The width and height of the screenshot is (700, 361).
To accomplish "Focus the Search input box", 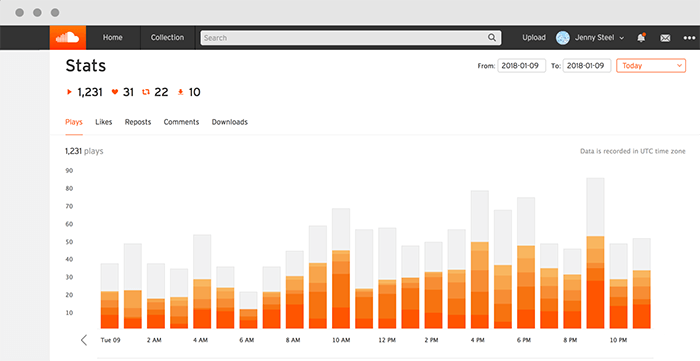I will click(x=350, y=38).
